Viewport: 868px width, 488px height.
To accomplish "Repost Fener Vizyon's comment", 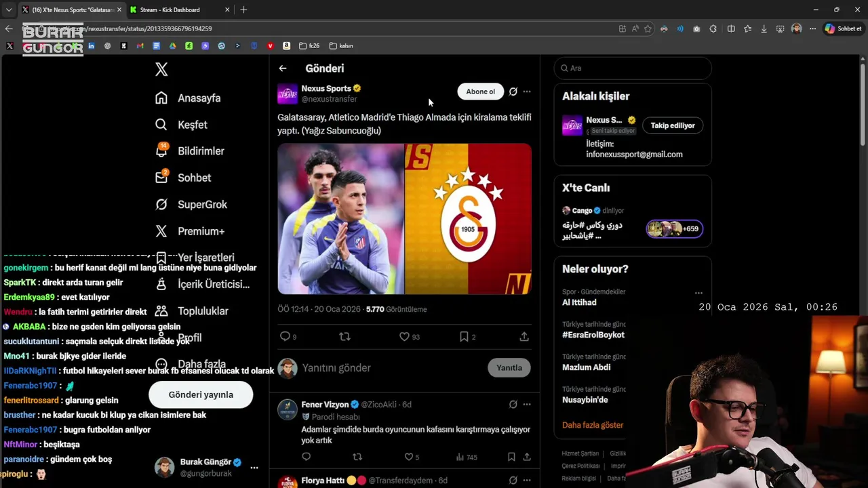I will [357, 457].
